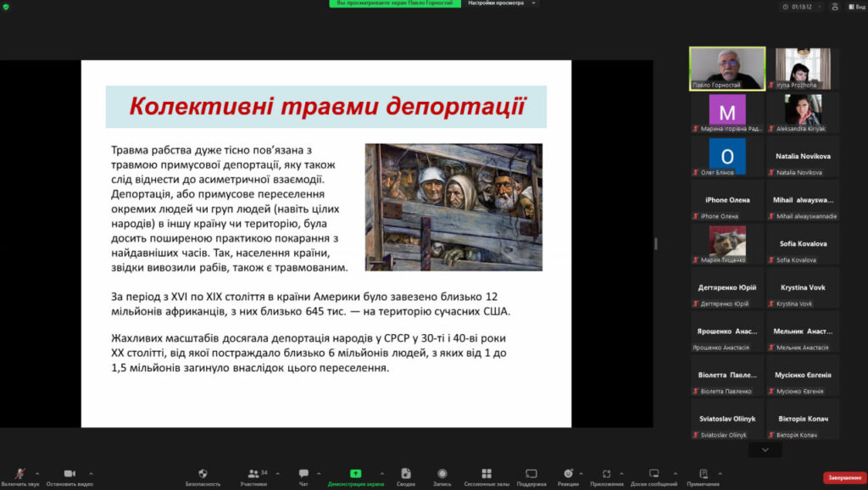Open the Примечания notes tool

coord(703,474)
